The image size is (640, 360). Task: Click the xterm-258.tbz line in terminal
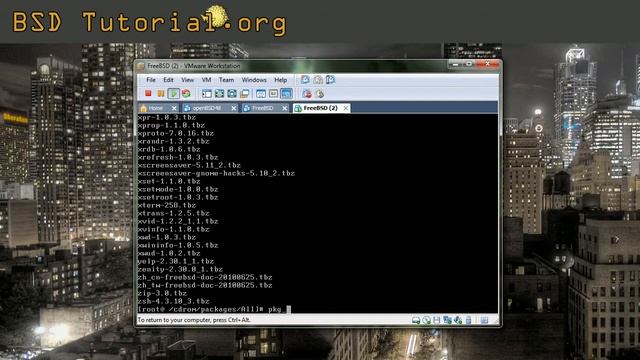[167, 205]
